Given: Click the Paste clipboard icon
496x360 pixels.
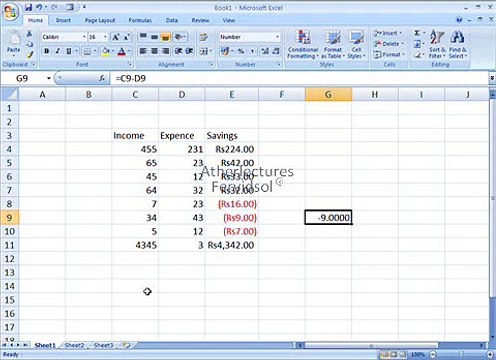Looking at the screenshot, I should click(x=14, y=38).
